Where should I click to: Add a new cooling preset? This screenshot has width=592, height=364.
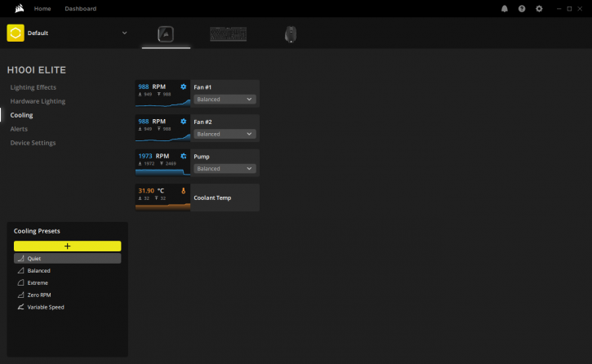click(68, 246)
